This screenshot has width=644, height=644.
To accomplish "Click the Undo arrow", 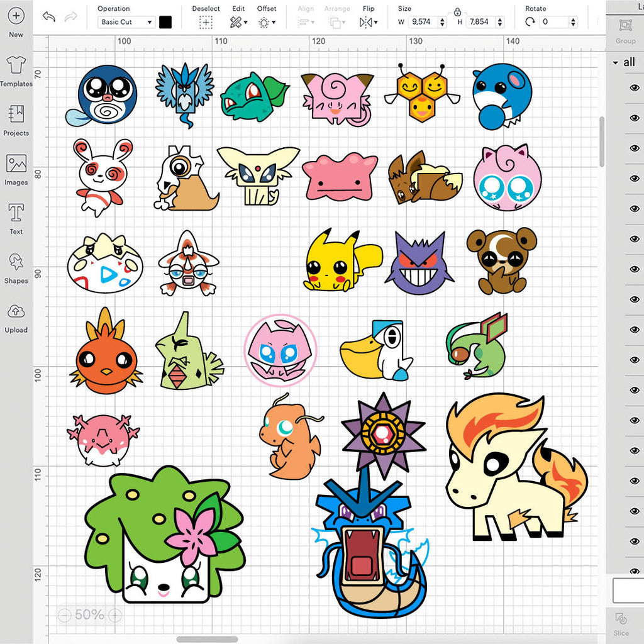I will [x=49, y=17].
